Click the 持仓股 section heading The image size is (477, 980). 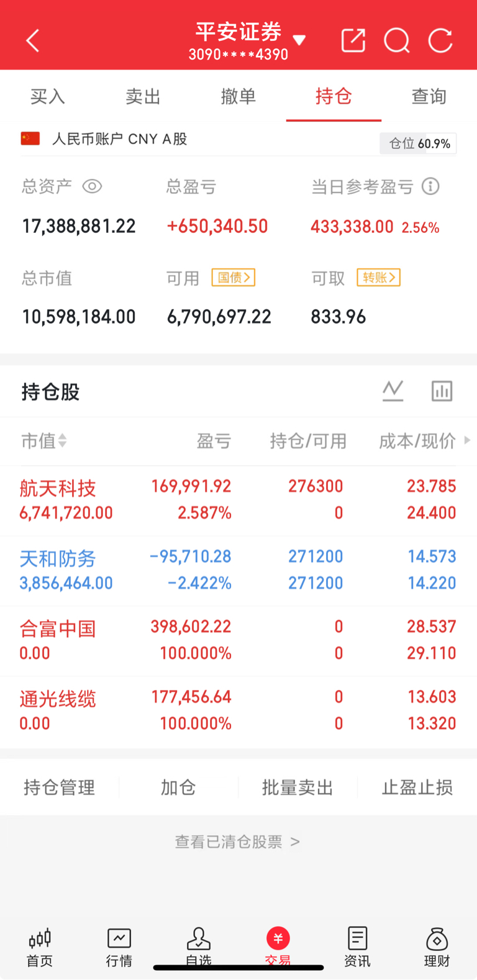(x=50, y=392)
